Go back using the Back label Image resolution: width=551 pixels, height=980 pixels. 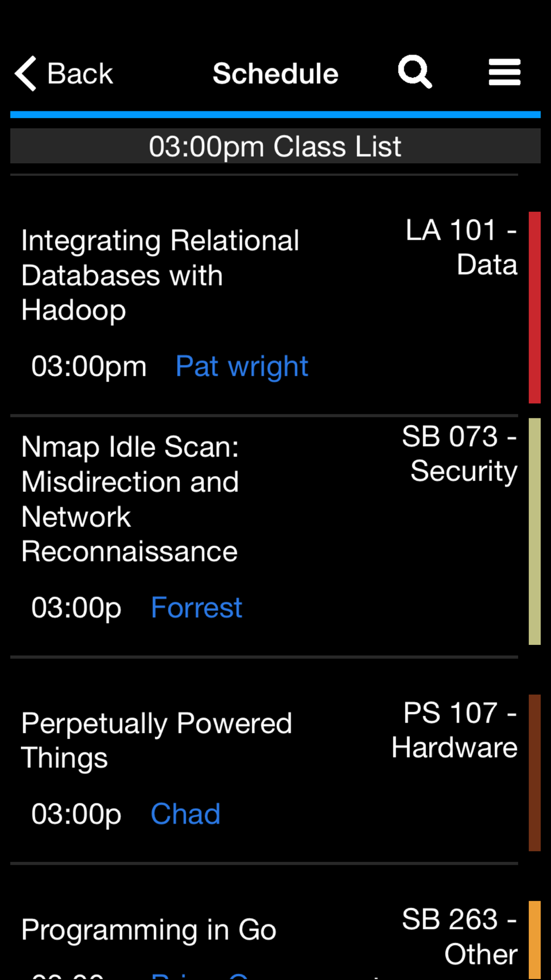pos(80,74)
